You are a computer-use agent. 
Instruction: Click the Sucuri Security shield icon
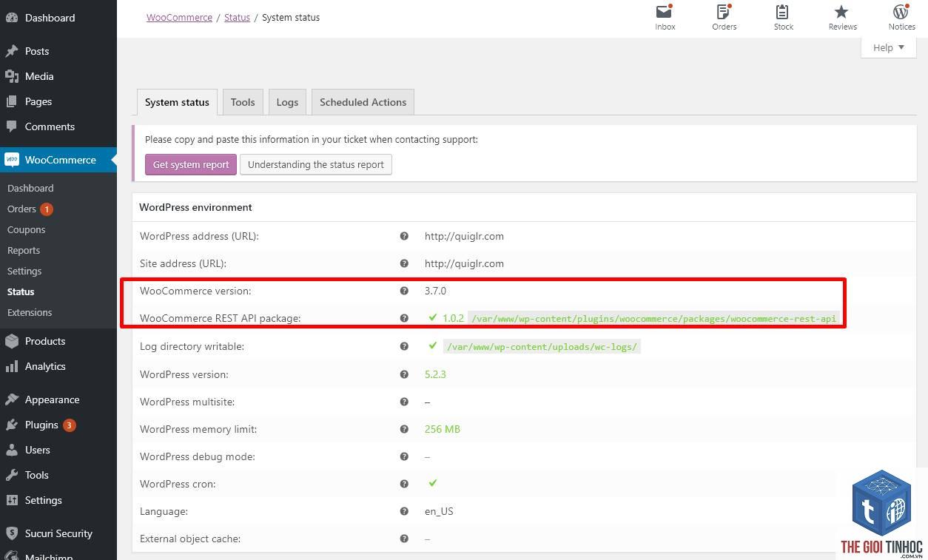[11, 533]
